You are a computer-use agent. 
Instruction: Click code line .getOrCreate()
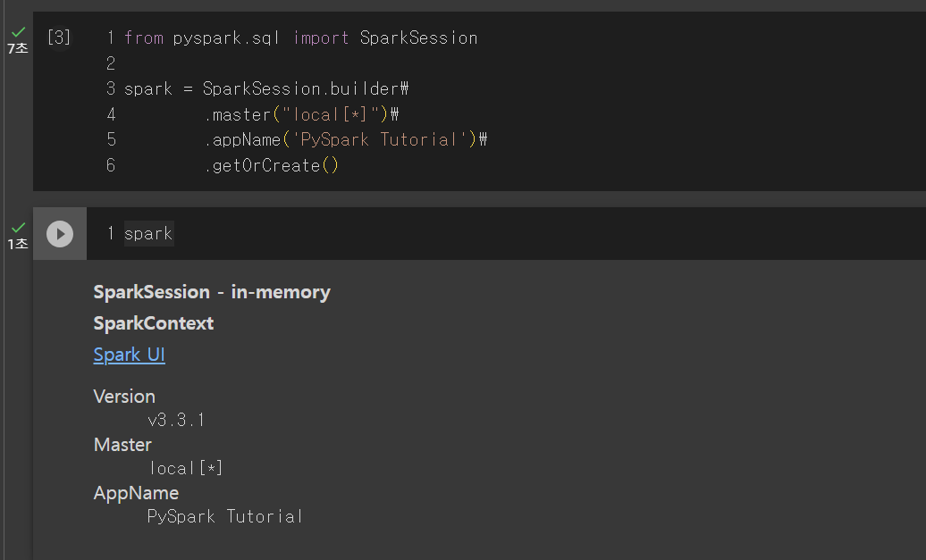coord(271,165)
